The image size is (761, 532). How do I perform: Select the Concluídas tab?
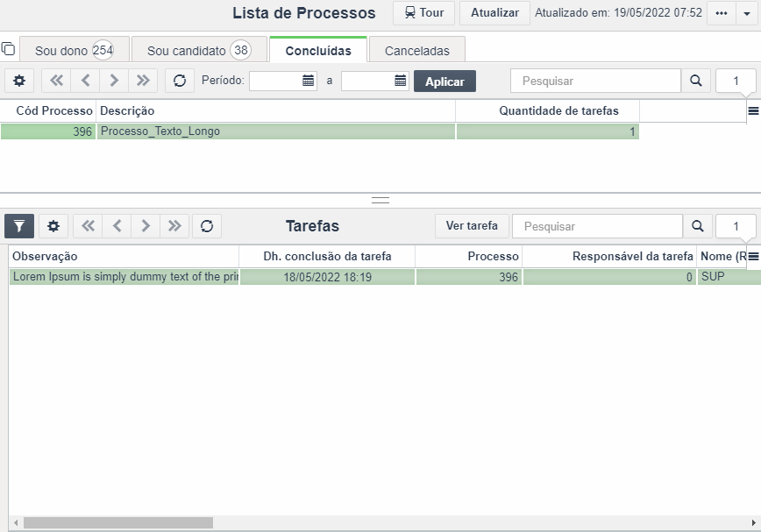pyautogui.click(x=318, y=50)
